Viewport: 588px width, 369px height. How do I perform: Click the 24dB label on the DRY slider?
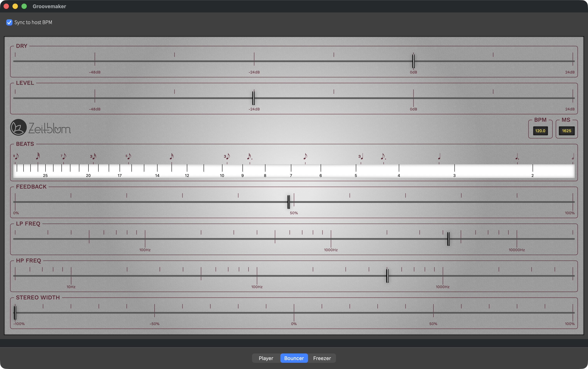point(570,72)
